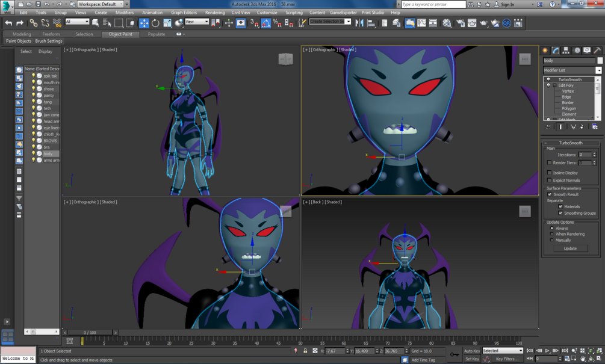The width and height of the screenshot is (605, 364).
Task: Toggle the Angle Snap button
Action: (x=266, y=23)
